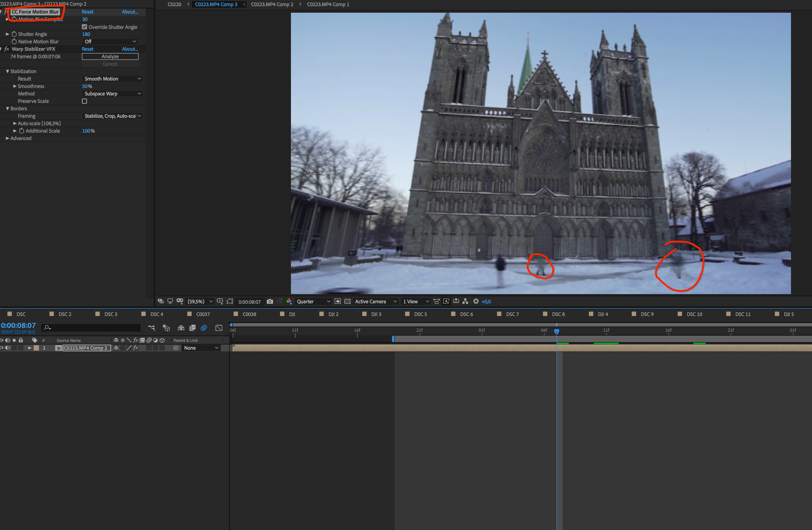812x530 pixels.
Task: Toggle the transparency grid icon
Action: pyautogui.click(x=347, y=301)
